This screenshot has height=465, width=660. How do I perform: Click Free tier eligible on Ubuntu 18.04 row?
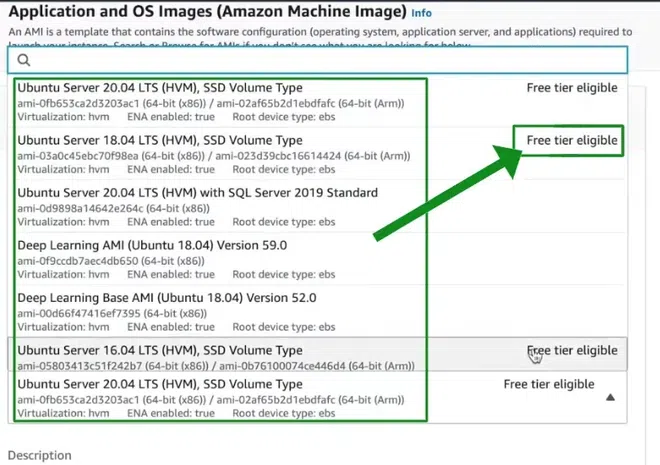572,140
